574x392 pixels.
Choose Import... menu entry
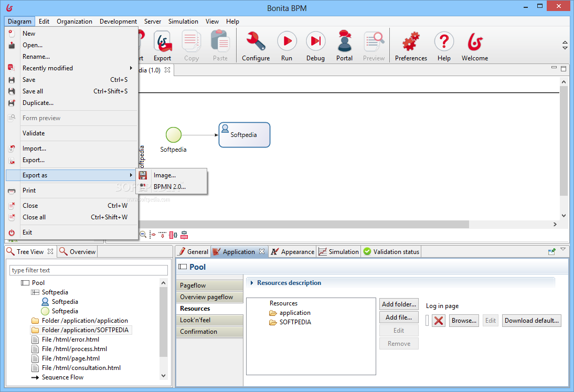(x=72, y=149)
